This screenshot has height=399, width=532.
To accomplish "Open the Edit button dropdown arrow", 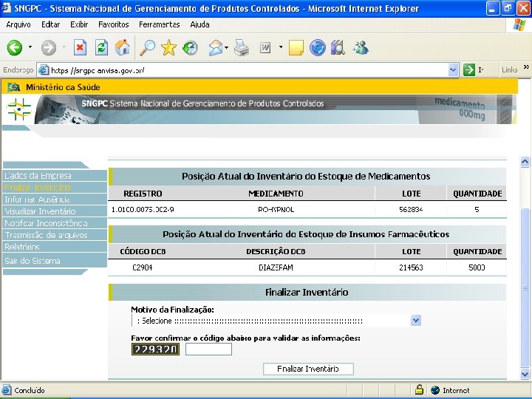I will pyautogui.click(x=281, y=47).
